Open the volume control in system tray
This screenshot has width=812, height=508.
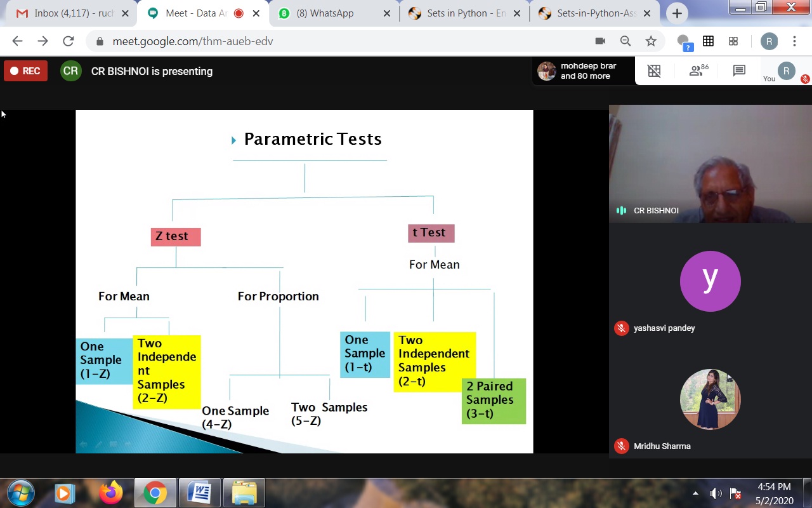coord(716,493)
